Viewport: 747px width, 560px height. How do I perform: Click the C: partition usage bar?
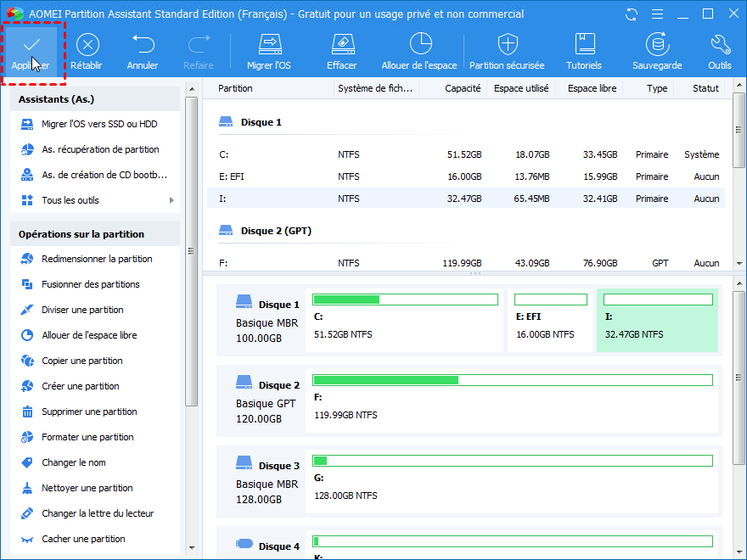tap(405, 300)
